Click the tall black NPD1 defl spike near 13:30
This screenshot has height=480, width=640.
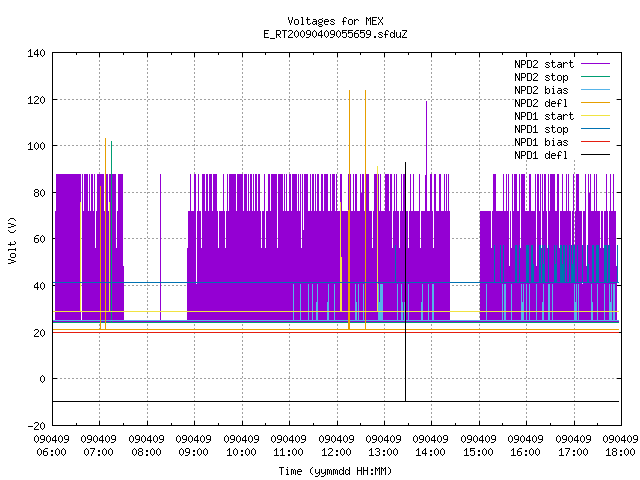point(405,282)
